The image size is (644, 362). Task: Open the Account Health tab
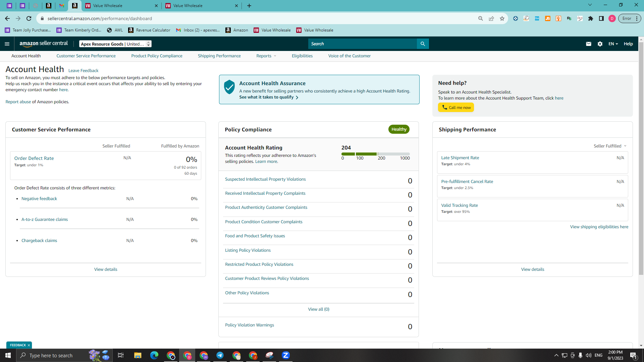pos(26,56)
